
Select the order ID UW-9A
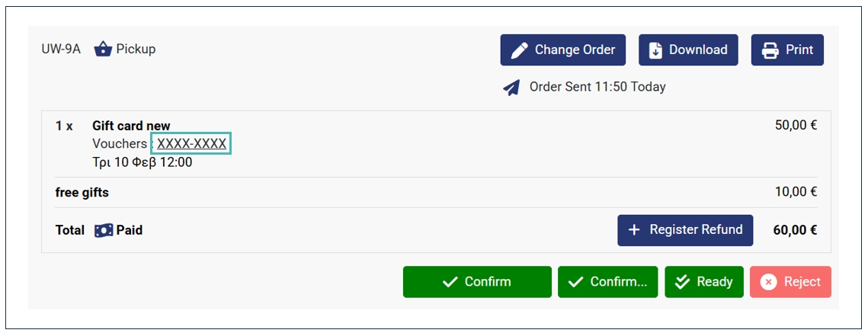tap(61, 50)
